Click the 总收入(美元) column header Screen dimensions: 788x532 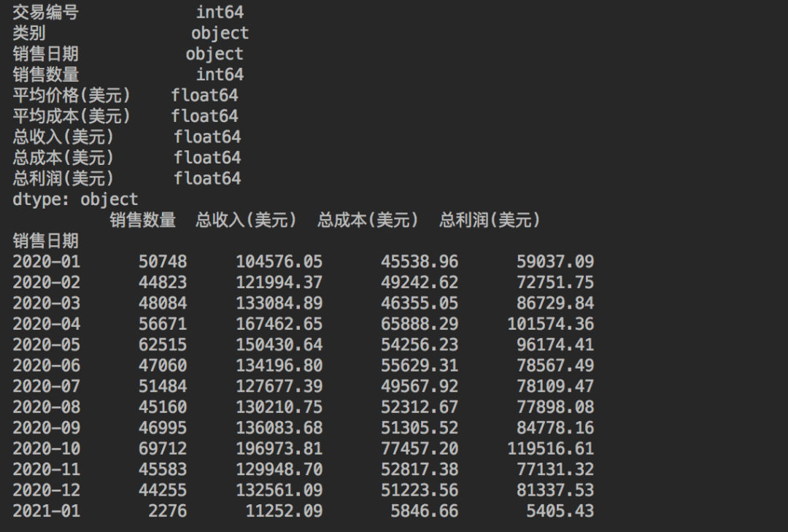[246, 220]
